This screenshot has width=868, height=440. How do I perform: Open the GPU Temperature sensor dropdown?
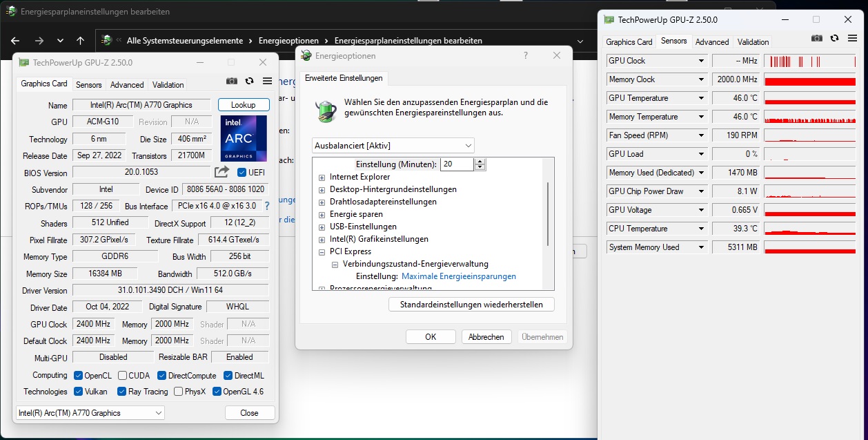pos(702,98)
